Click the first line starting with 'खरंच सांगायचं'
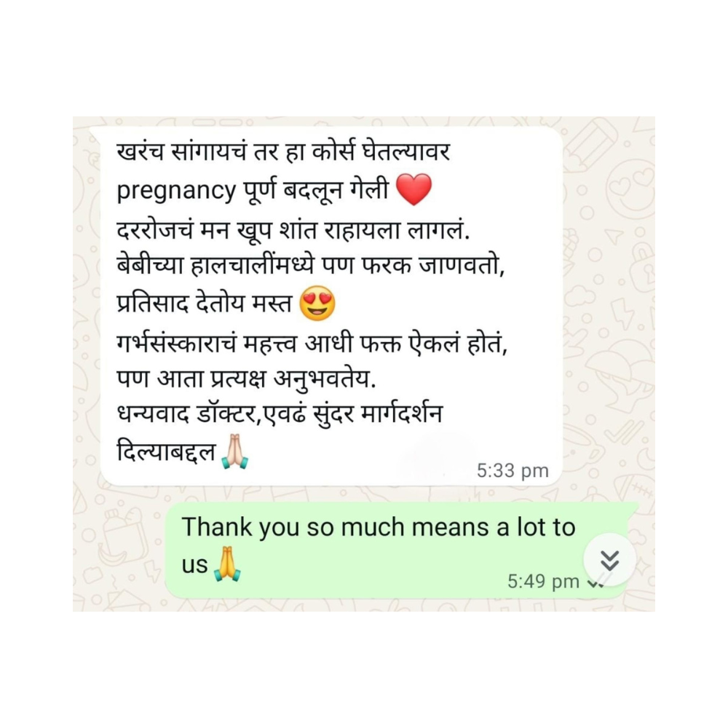728x728 pixels. 283,152
